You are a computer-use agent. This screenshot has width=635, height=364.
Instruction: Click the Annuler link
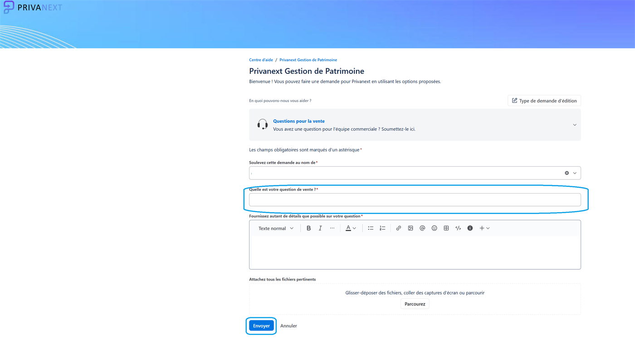288,326
